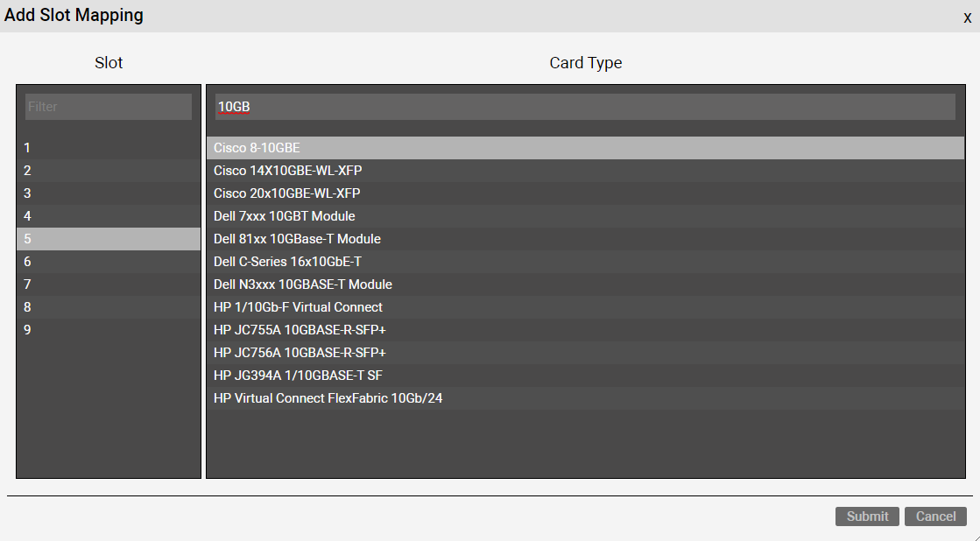
Task: Select Cisco 20x10GBE-WL-XFP card
Action: [x=585, y=193]
